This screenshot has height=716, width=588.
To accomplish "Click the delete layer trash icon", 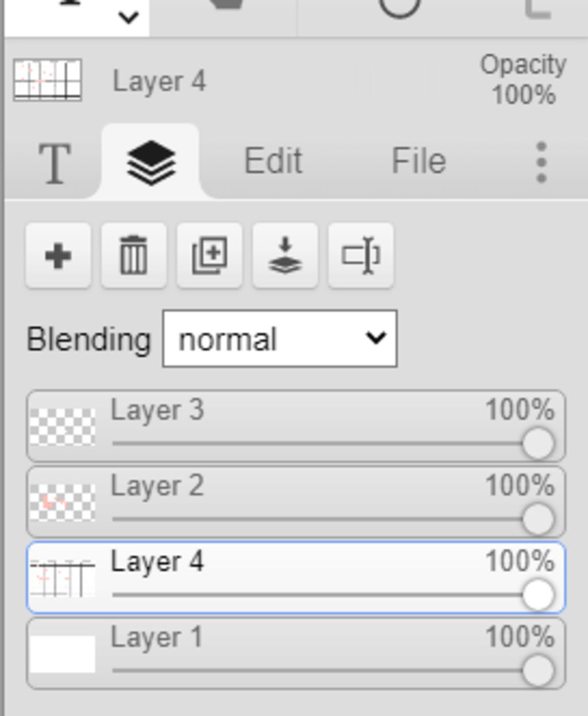I will click(134, 256).
